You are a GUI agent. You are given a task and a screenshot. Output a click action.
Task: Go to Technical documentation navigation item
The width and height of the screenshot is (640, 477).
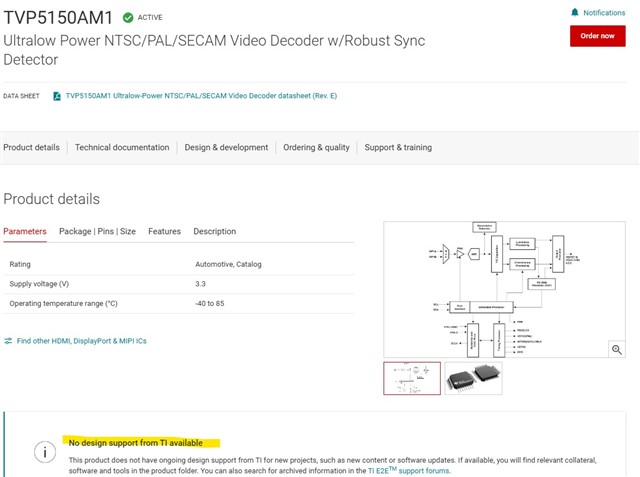[122, 147]
